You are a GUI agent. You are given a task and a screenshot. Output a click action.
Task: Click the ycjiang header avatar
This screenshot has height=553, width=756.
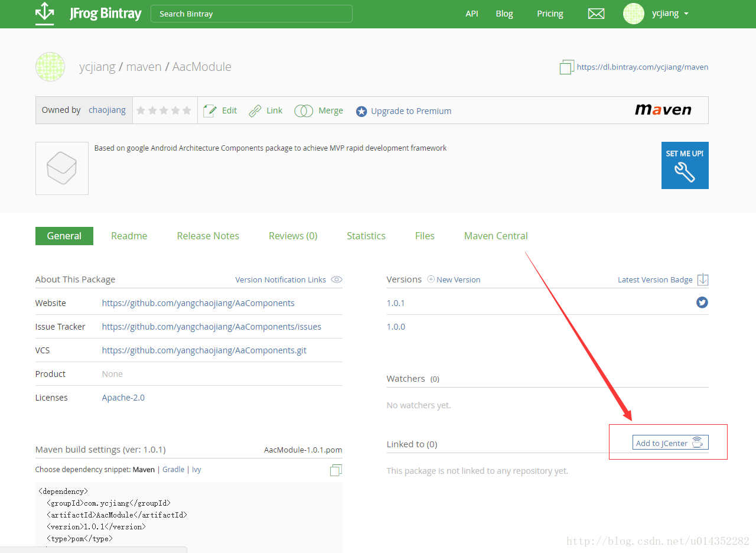[x=633, y=14]
